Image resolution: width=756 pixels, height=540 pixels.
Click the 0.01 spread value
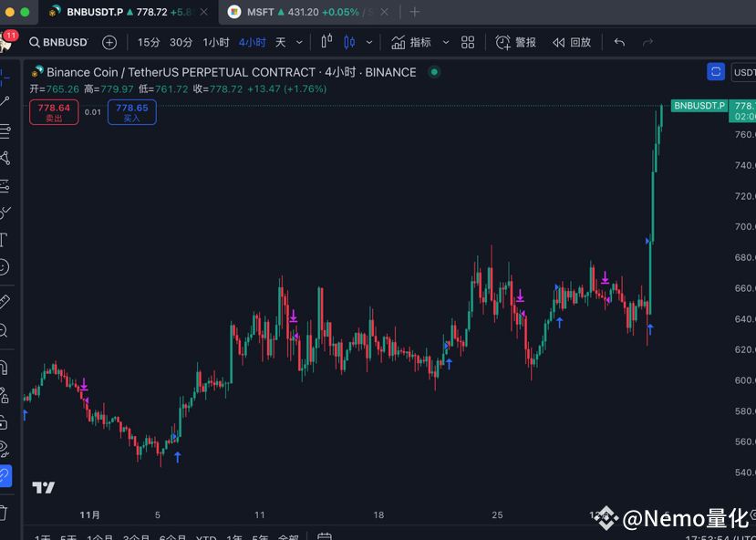93,112
